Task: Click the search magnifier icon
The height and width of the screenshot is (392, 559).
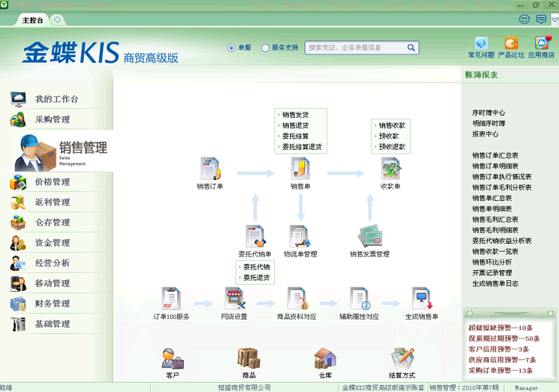Action: (x=411, y=47)
